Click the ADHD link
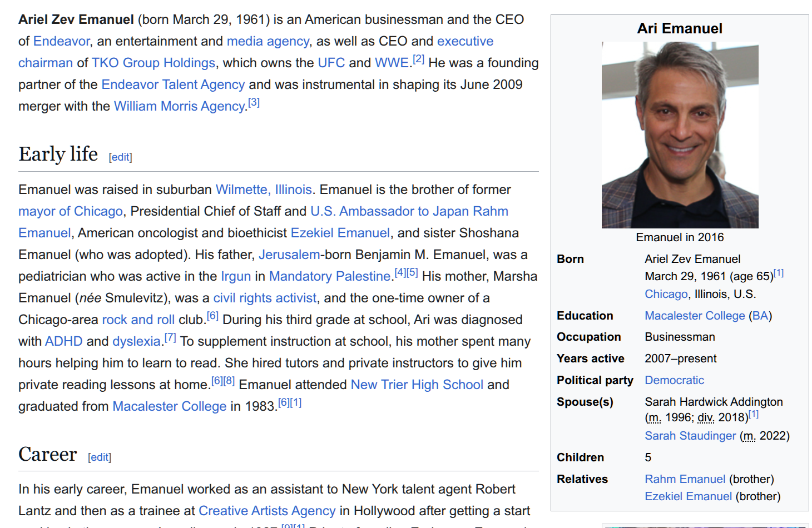 64,341
